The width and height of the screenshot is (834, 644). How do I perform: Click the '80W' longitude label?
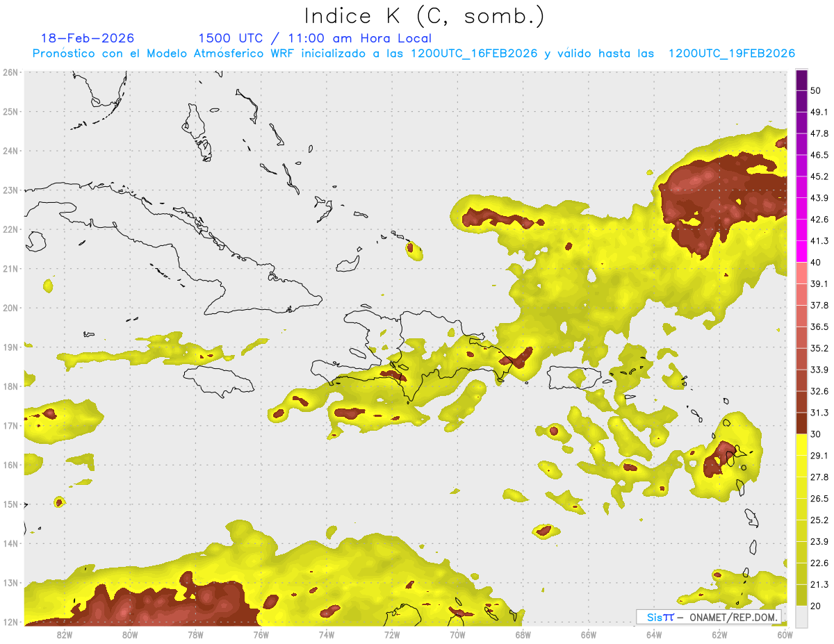[129, 634]
